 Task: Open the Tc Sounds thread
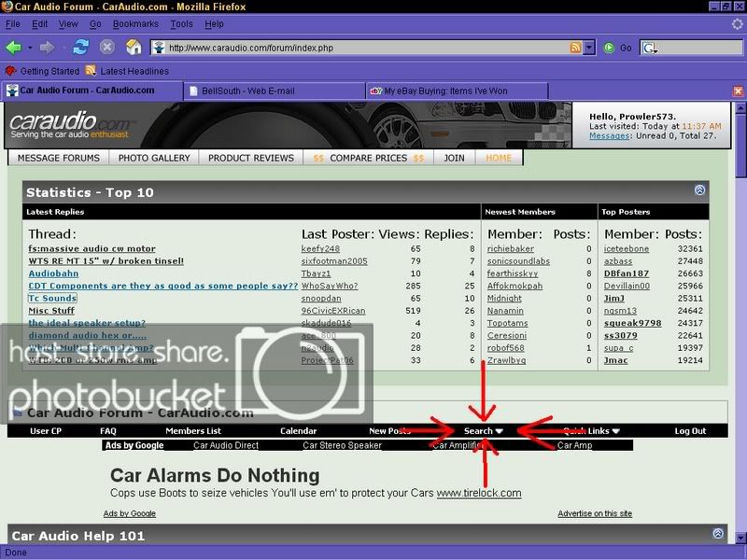(x=52, y=298)
